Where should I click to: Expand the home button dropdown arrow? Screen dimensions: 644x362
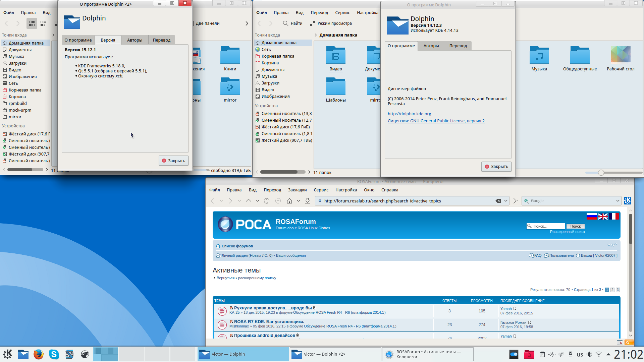(298, 201)
